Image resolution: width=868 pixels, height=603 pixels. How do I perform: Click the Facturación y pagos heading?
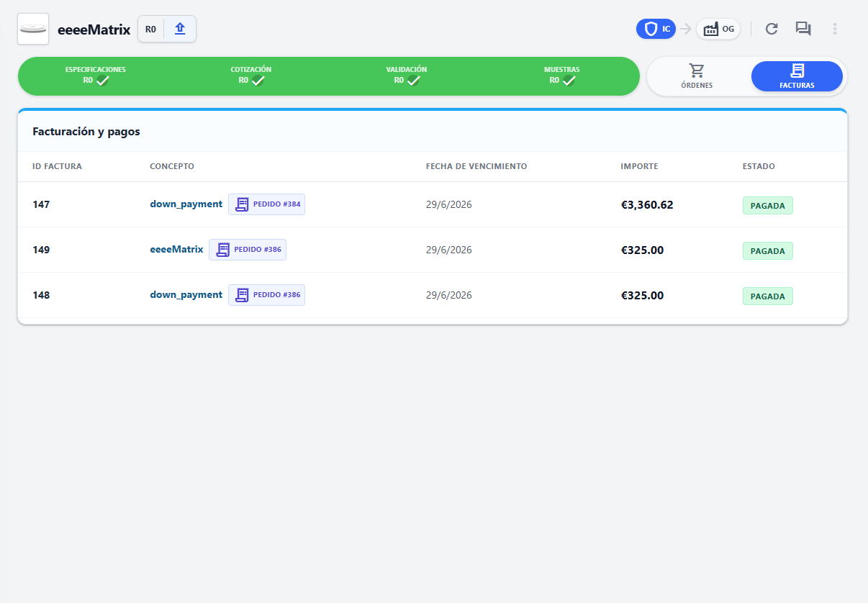(x=86, y=132)
